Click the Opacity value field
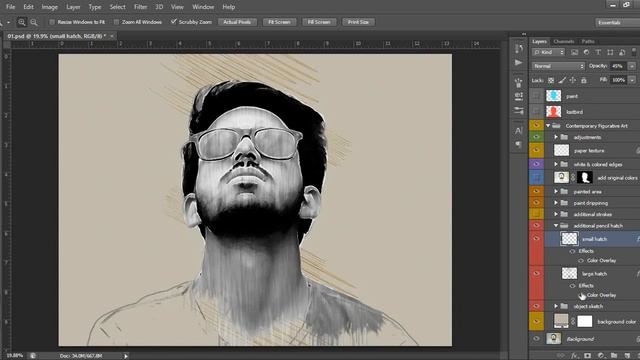Screen dimensions: 640x360 (618, 66)
